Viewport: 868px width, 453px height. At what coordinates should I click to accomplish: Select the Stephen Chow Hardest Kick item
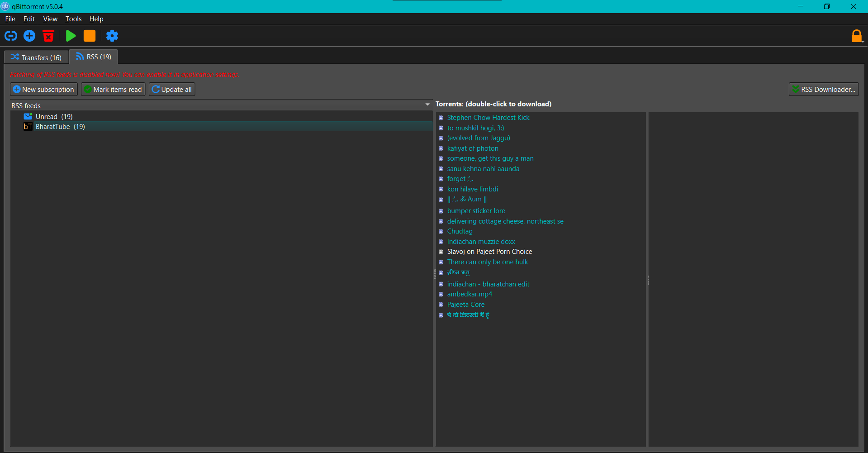click(x=488, y=118)
